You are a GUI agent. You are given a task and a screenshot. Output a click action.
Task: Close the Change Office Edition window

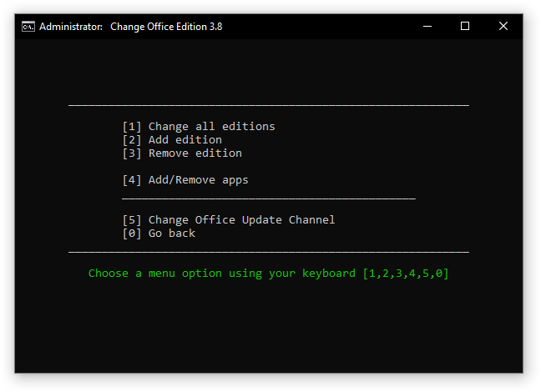tap(503, 26)
